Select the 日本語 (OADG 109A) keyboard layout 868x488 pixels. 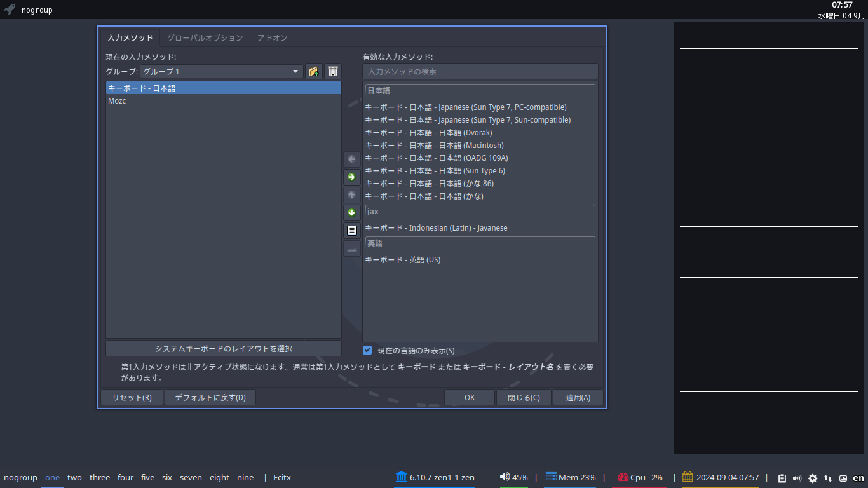tap(480, 158)
